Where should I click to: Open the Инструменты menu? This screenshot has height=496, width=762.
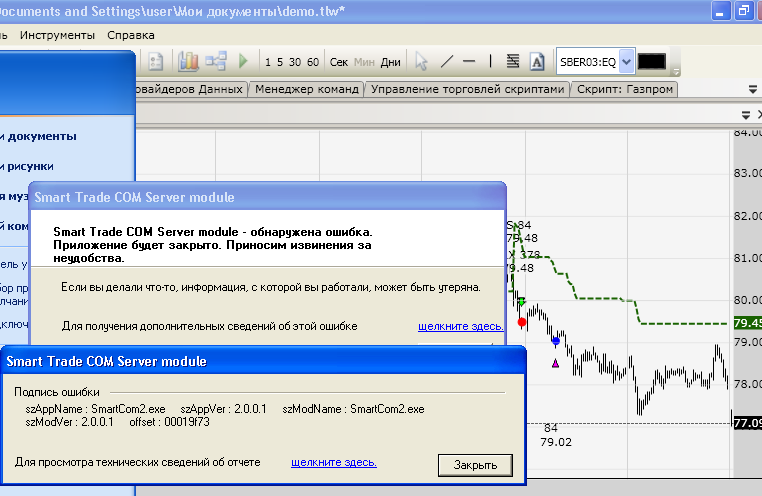coord(57,35)
